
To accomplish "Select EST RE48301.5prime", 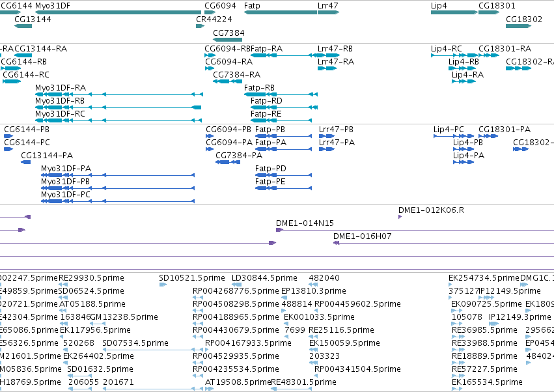I will tap(291, 389).
